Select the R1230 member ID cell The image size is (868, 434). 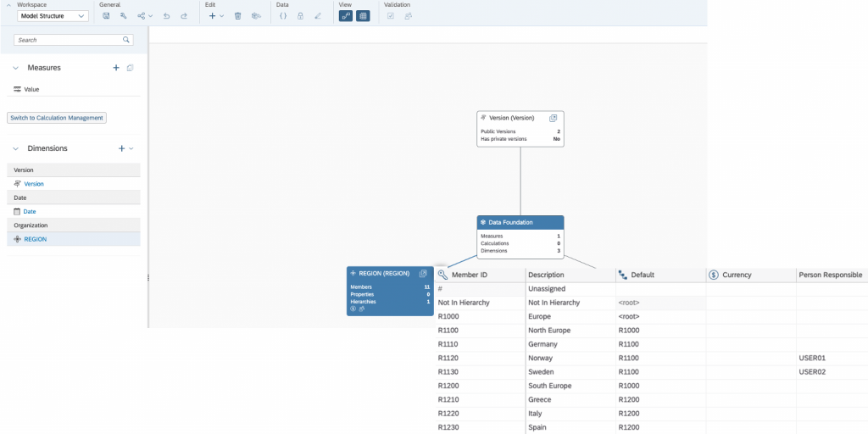tap(481, 427)
